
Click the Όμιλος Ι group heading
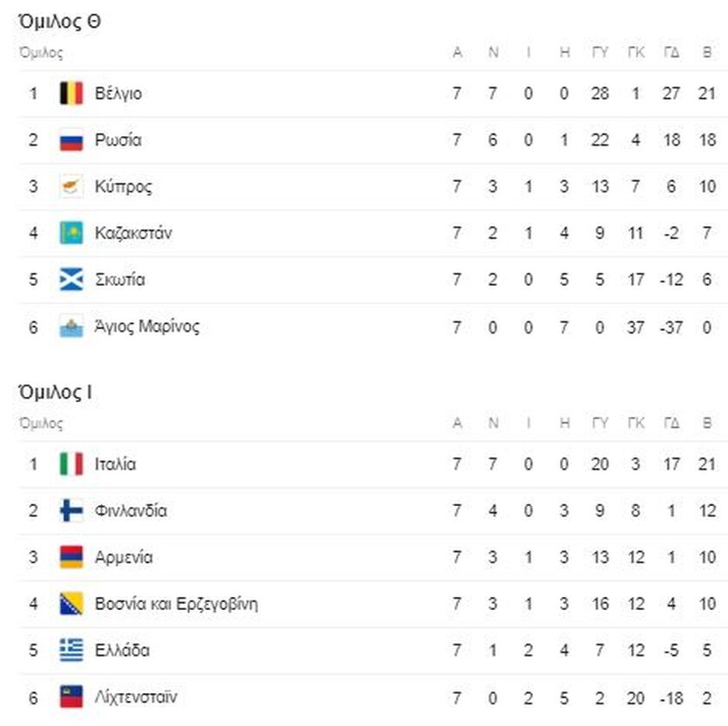tap(55, 392)
